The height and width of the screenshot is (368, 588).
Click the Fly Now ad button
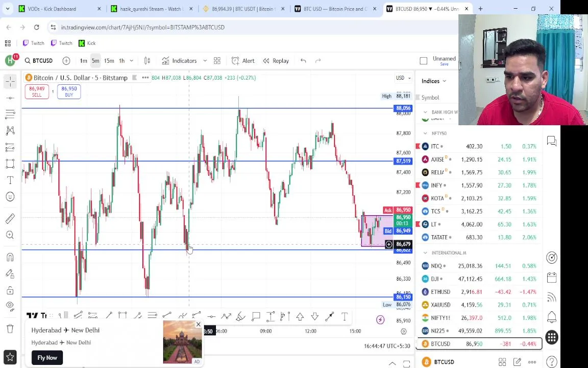(x=47, y=357)
